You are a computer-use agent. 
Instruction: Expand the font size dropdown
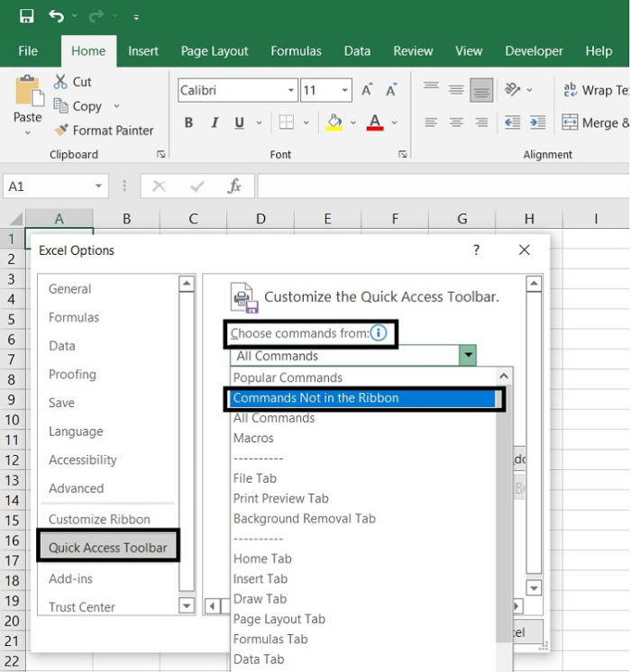[345, 90]
